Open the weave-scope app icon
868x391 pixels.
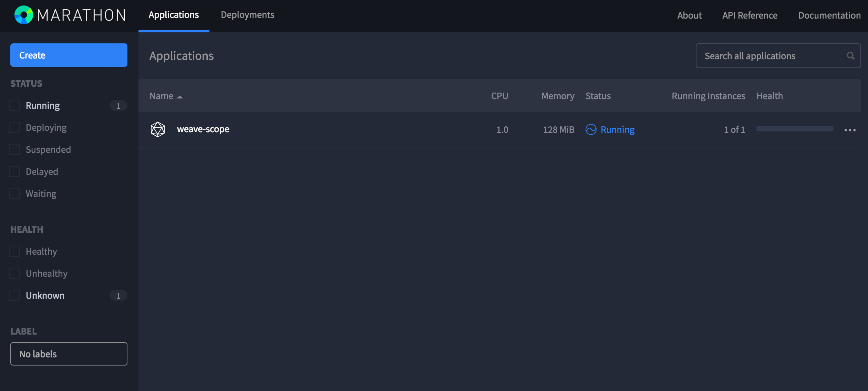(158, 129)
